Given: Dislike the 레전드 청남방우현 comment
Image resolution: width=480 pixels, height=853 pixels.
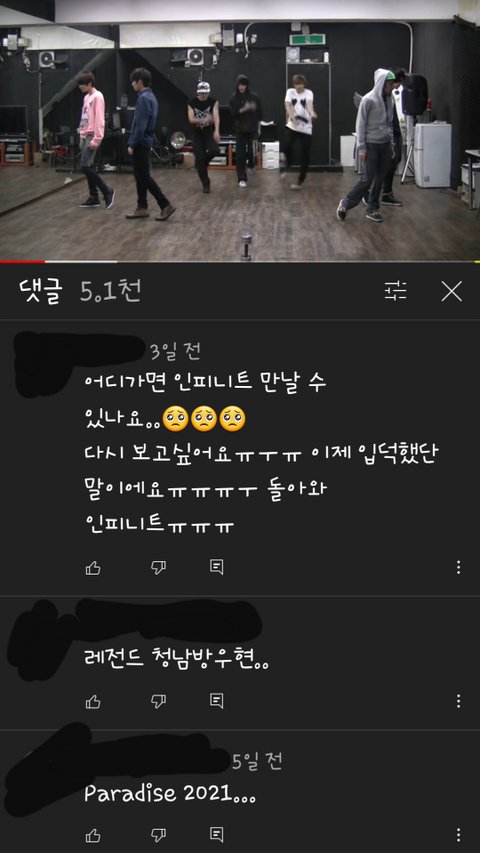Looking at the screenshot, I should tap(158, 702).
